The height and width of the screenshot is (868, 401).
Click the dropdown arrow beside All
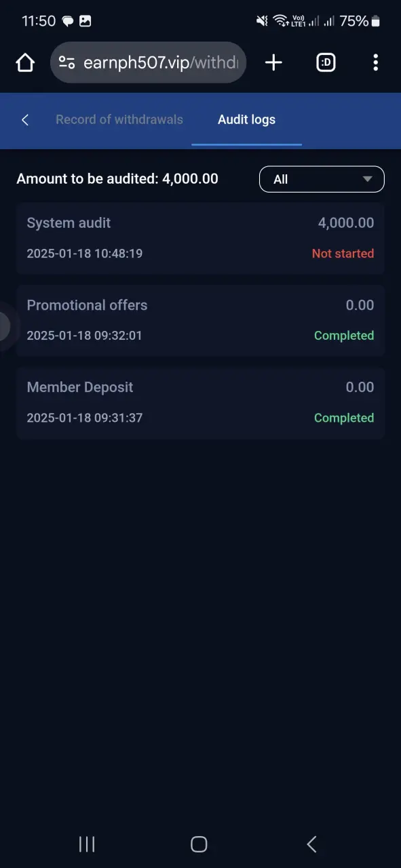pos(368,180)
